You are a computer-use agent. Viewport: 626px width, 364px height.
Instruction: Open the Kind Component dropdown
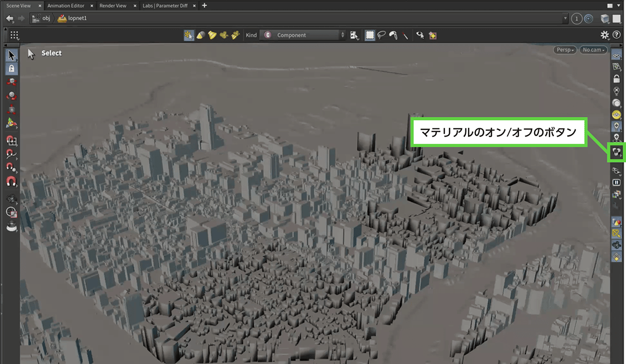303,35
